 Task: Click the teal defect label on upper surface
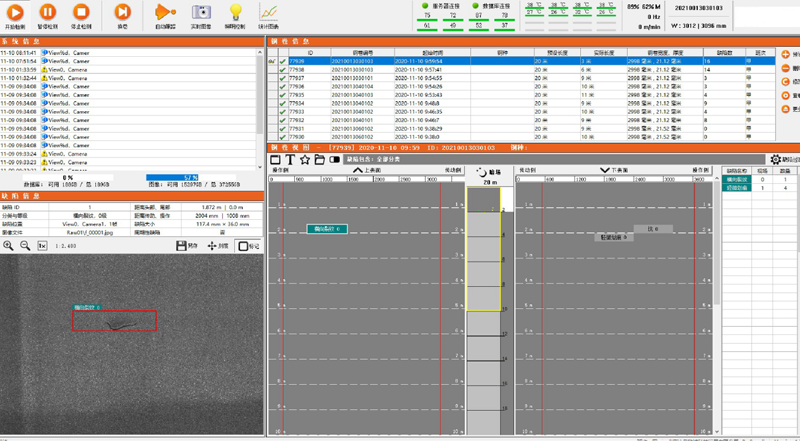tap(327, 229)
